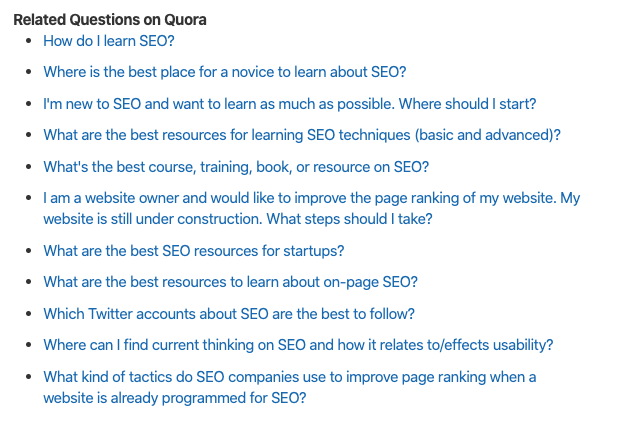Viewport: 630px width, 430px height.
Task: Click the bullet beside 'How do I learn SEO?'
Action: click(29, 41)
